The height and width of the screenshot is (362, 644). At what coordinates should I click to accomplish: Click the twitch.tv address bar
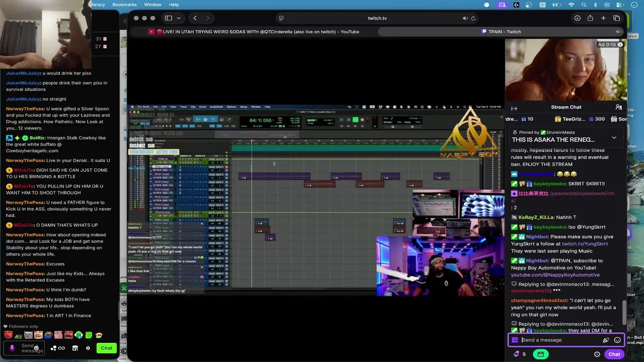[377, 18]
